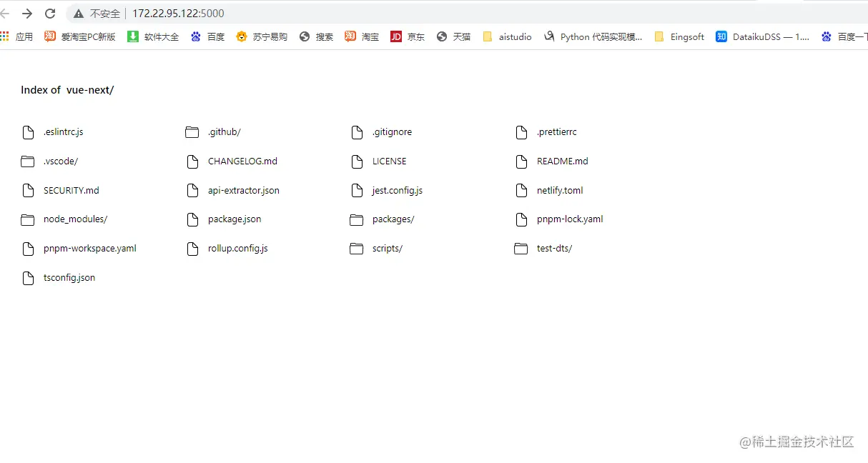The height and width of the screenshot is (463, 868).
Task: Click folder icon next to node_modules/
Action: [x=28, y=219]
